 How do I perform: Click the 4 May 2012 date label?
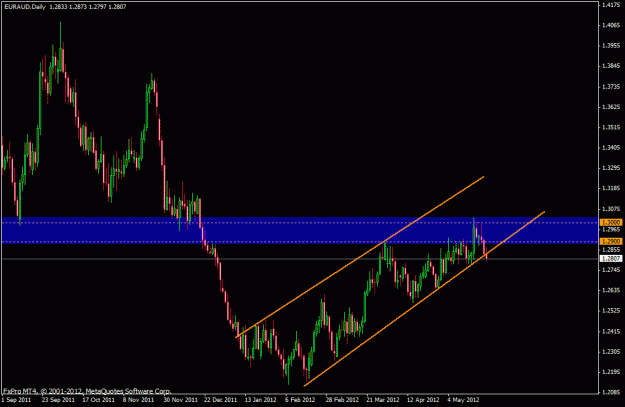tap(463, 400)
